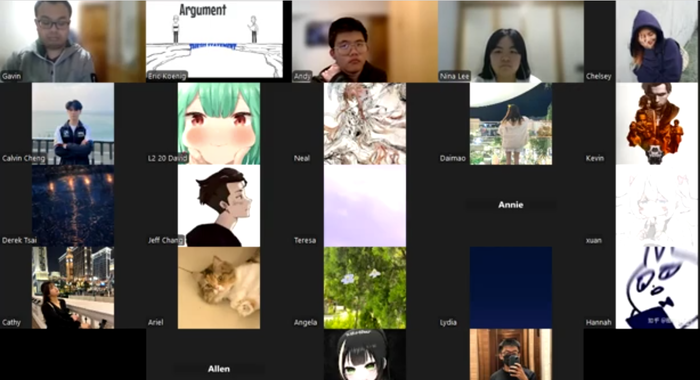Click the Derek Tsai name label
700x380 pixels.
(19, 240)
